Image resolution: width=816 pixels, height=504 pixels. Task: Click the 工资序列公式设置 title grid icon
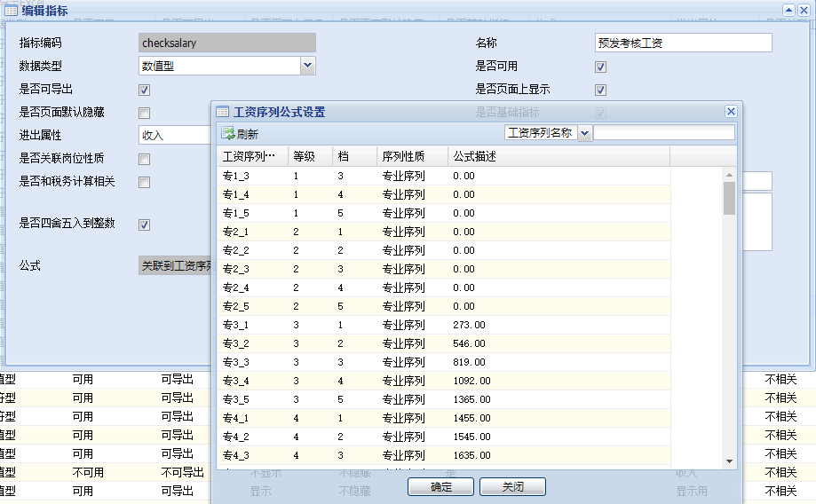[222, 112]
